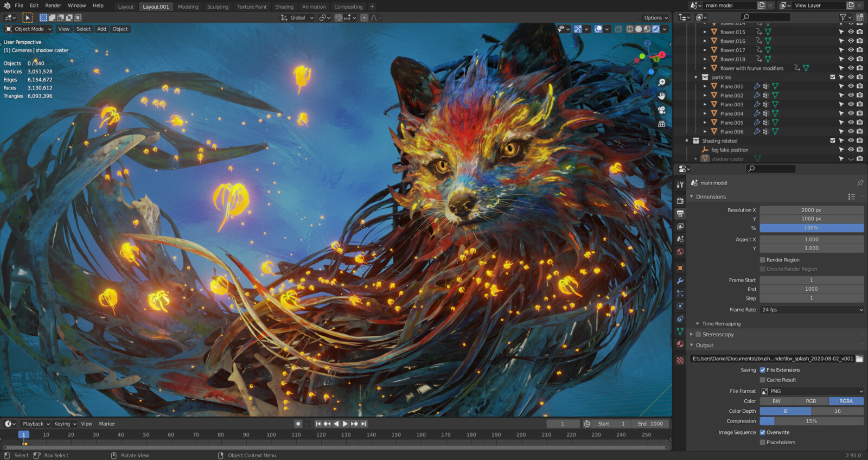
Task: Uncheck Shading related collection checkbox
Action: point(833,140)
